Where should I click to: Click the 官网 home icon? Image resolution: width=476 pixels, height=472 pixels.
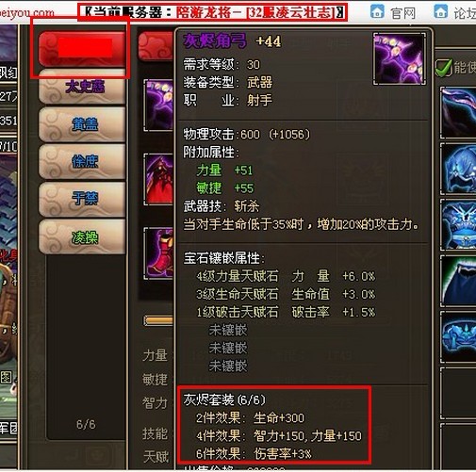377,12
